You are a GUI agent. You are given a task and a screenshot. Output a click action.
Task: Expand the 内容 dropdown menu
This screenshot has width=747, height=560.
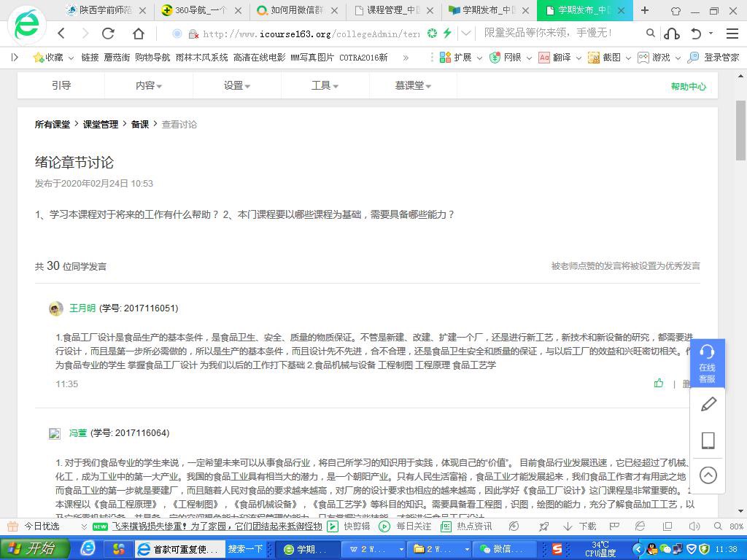click(x=148, y=86)
